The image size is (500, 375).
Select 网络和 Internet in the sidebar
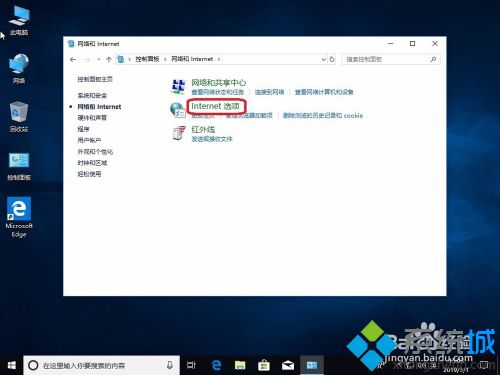[99, 107]
